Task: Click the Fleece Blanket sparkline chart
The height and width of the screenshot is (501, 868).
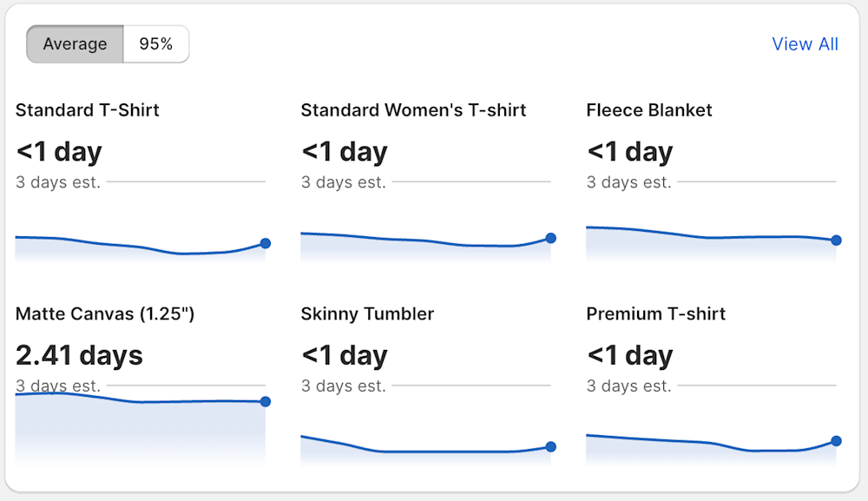Action: (x=710, y=243)
